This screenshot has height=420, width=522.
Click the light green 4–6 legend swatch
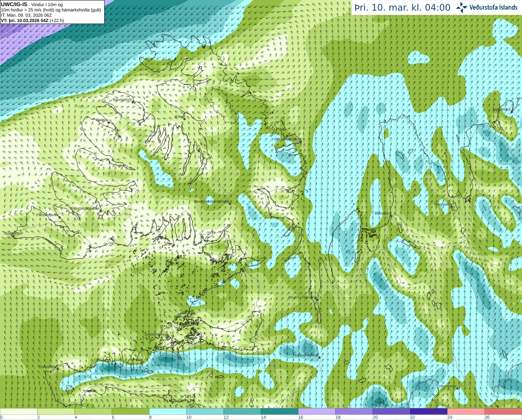coord(93,411)
